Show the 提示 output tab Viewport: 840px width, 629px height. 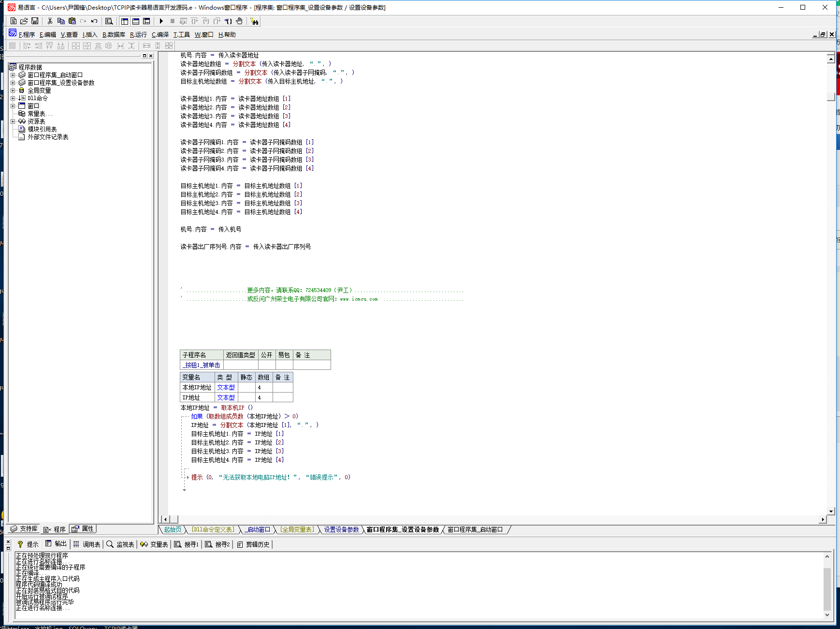(x=28, y=544)
